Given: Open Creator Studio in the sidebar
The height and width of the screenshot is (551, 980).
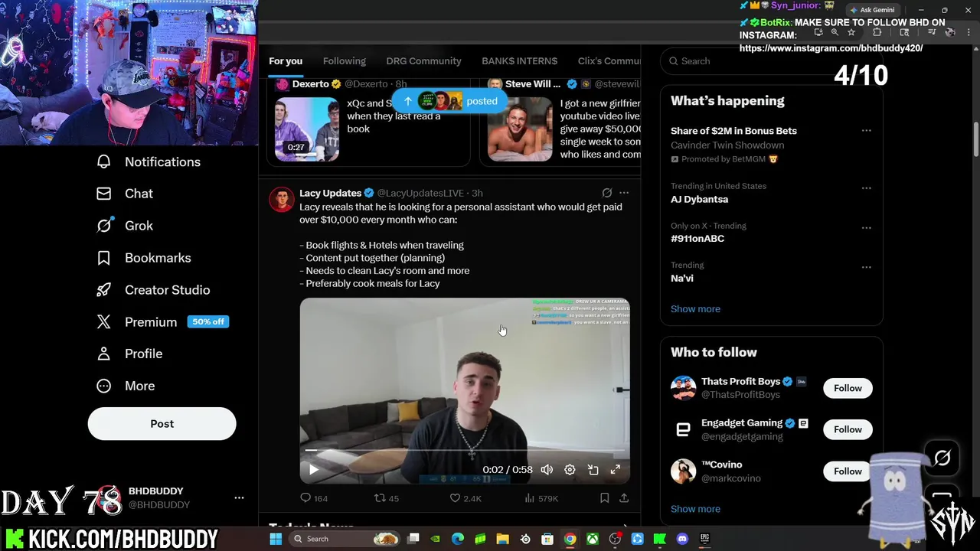Looking at the screenshot, I should tap(152, 290).
